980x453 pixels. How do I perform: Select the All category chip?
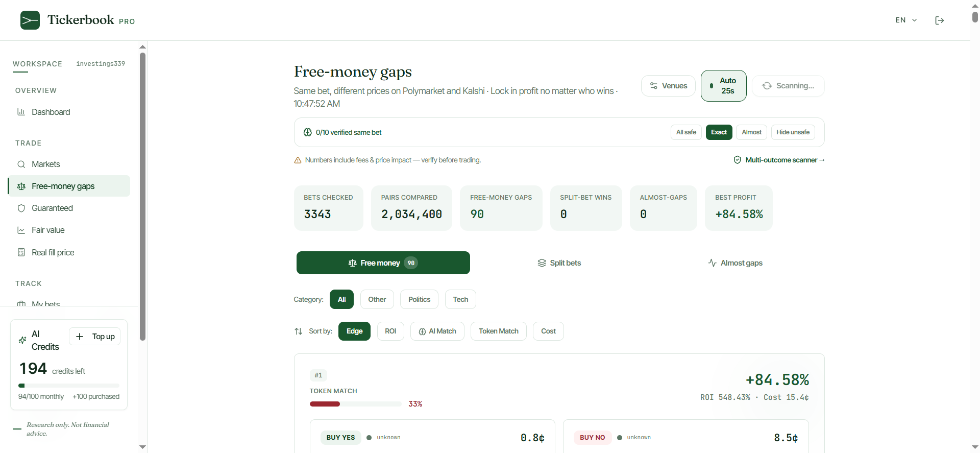342,299
